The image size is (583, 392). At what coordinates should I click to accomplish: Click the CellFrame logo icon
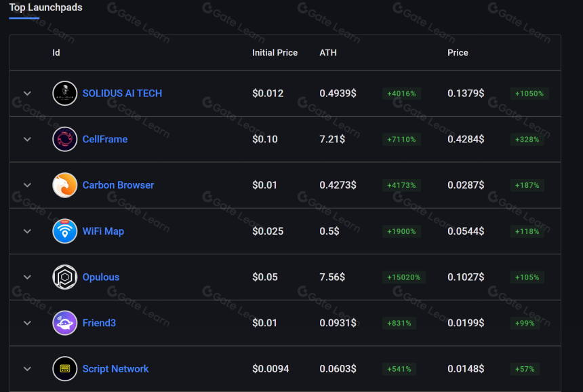pos(64,139)
